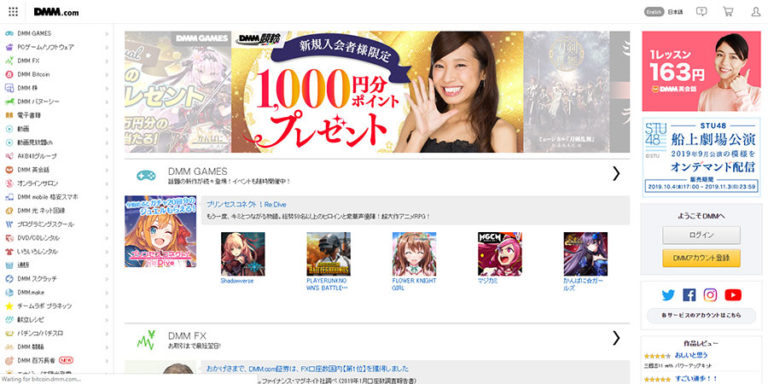Viewport: 768px width, 384px height.
Task: Click the DMM Bitcoin sidebar icon
Action: 9,74
